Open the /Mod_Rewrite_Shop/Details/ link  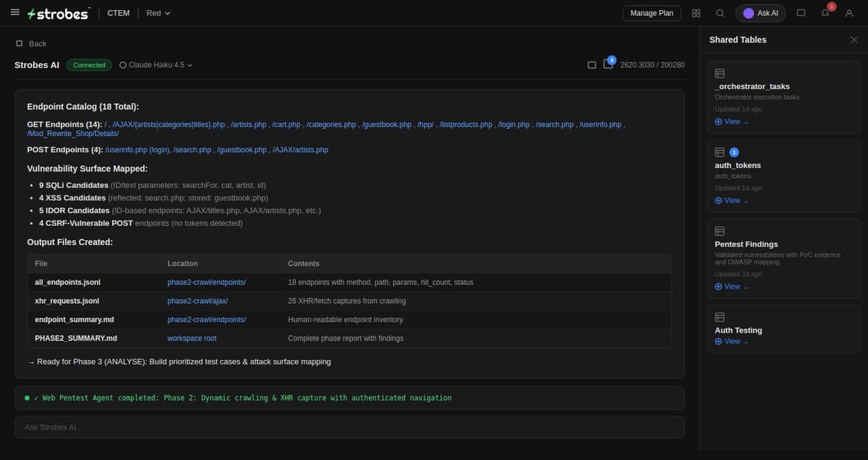73,133
